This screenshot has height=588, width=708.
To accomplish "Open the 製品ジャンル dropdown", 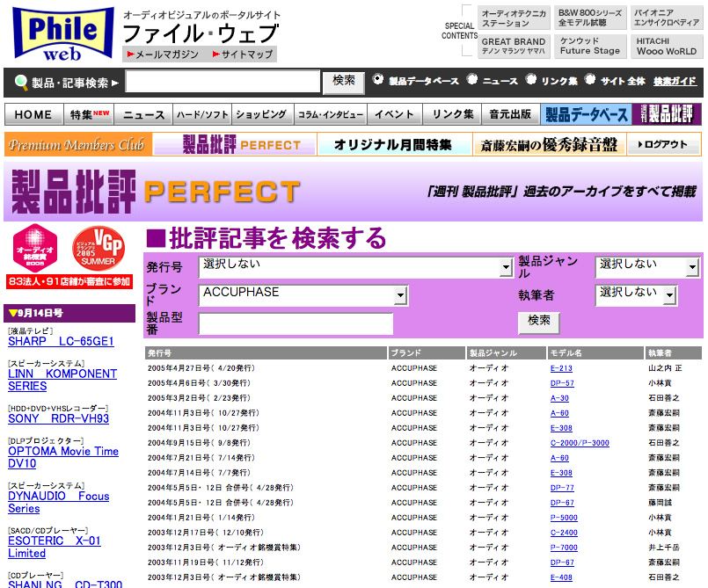I will pos(647,267).
